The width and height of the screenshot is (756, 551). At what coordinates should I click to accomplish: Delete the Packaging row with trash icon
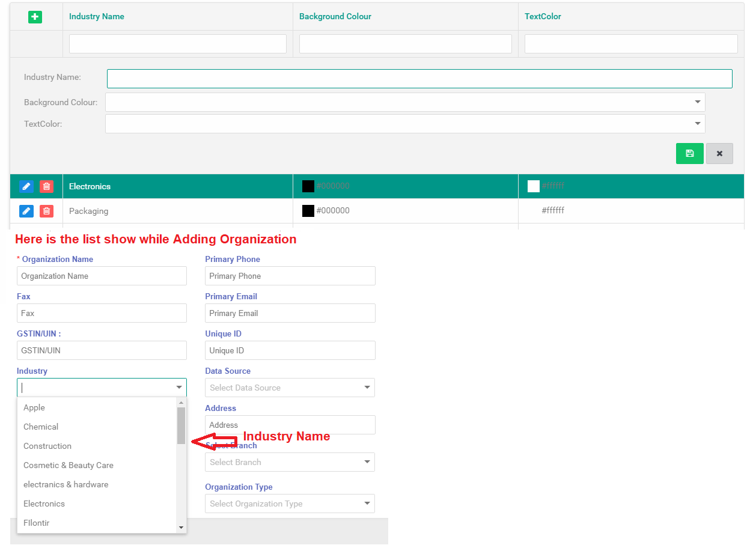(46, 211)
